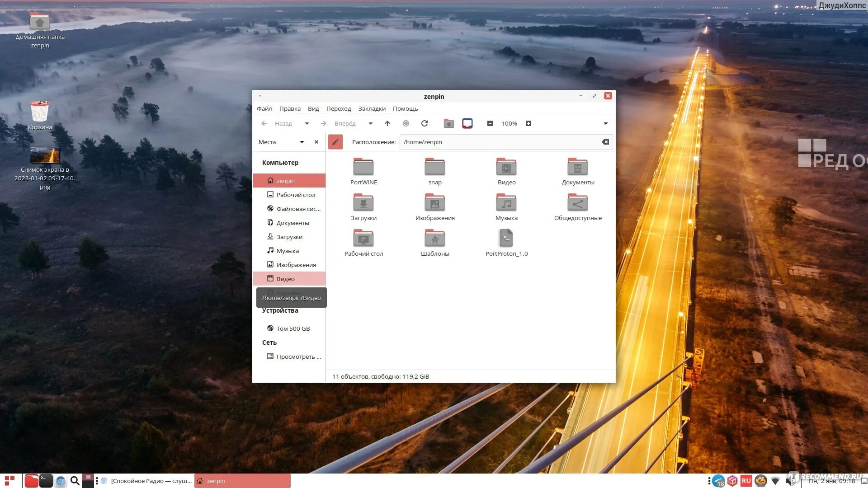Select the PortProton_1.0 script file
Screen dimensions: 868x488
click(x=506, y=243)
